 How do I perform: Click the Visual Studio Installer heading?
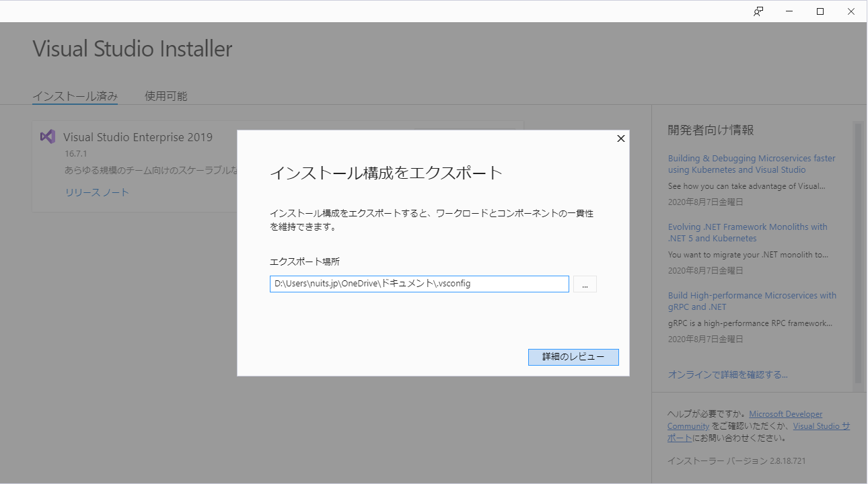pos(133,49)
